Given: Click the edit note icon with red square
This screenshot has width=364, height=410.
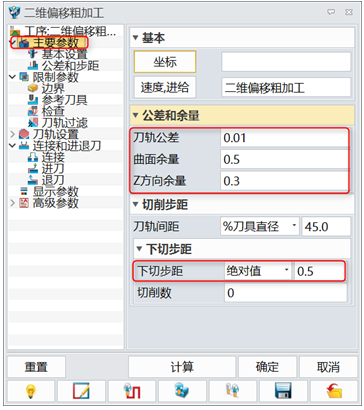Looking at the screenshot, I should tap(81, 390).
